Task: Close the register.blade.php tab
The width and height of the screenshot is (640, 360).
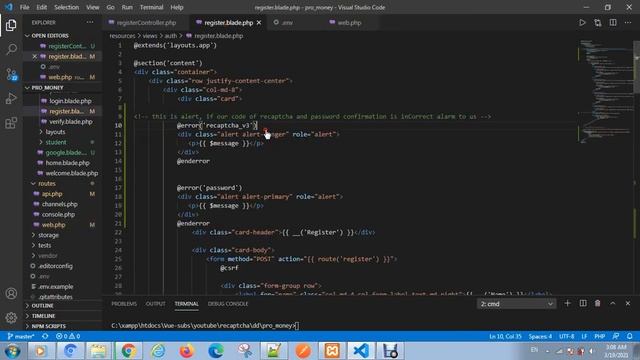Action: (259, 23)
